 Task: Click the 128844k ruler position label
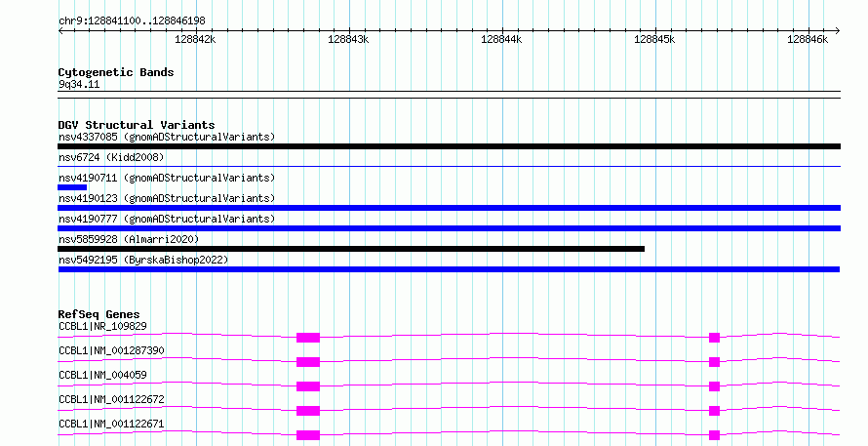[501, 39]
